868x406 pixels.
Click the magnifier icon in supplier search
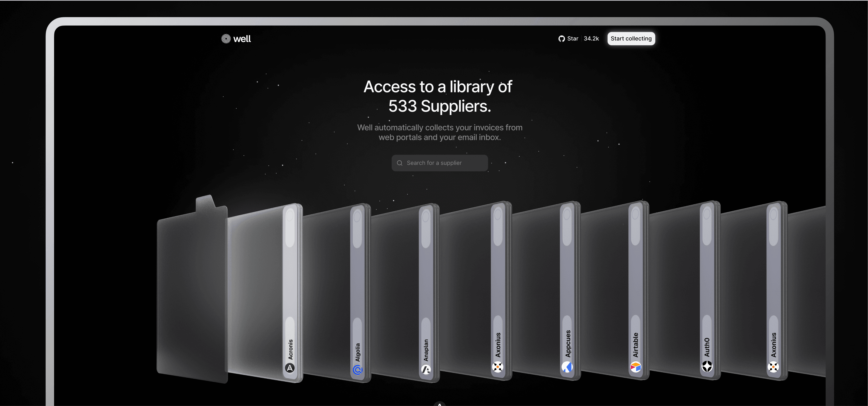tap(400, 163)
